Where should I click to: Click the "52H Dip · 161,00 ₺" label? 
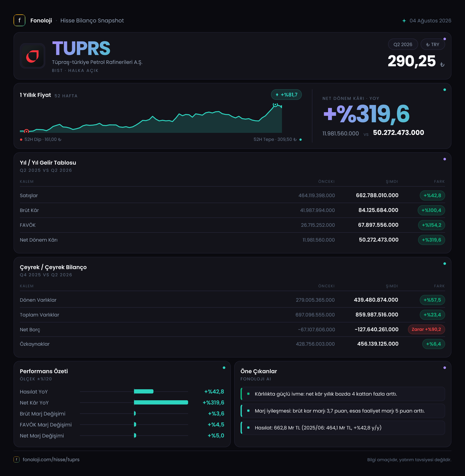pos(43,140)
